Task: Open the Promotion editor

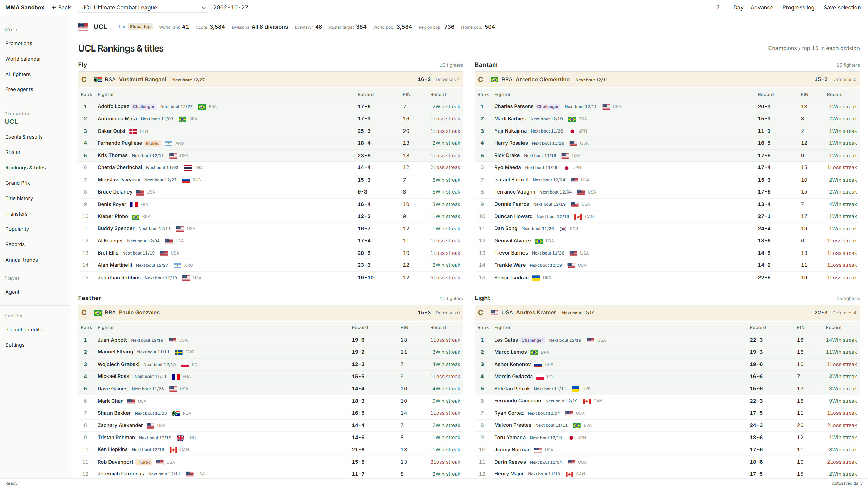Action: (25, 330)
